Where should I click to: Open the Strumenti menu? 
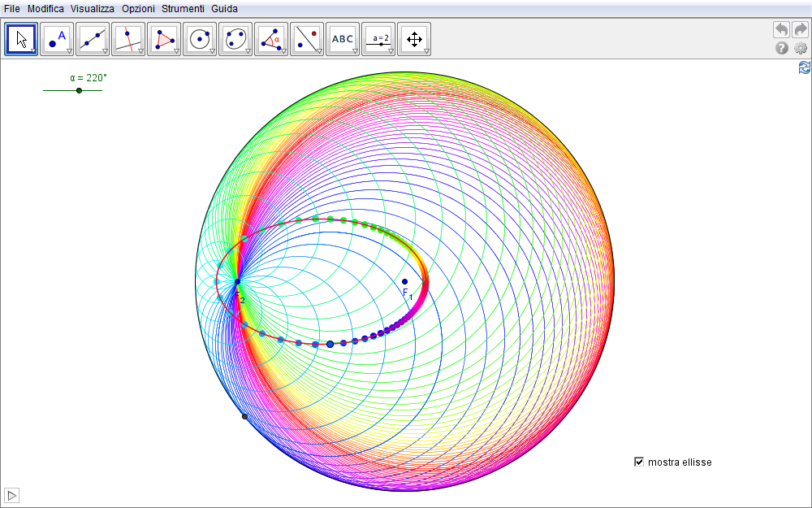pos(183,8)
